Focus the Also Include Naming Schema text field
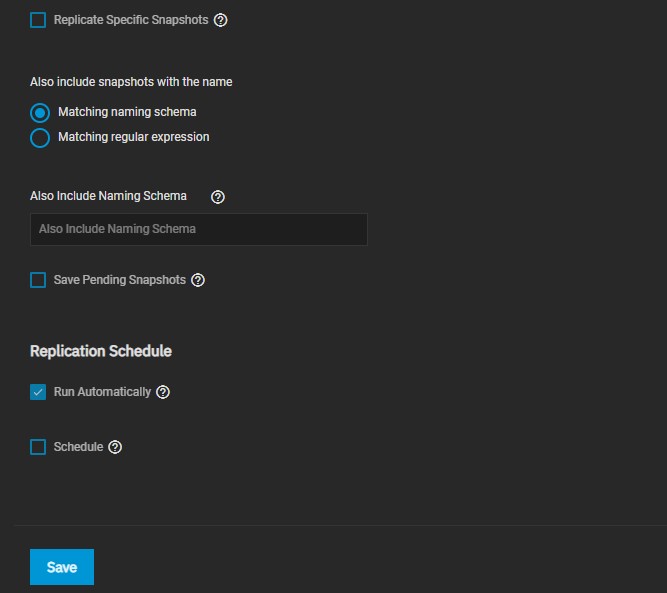The width and height of the screenshot is (667, 593). (198, 229)
